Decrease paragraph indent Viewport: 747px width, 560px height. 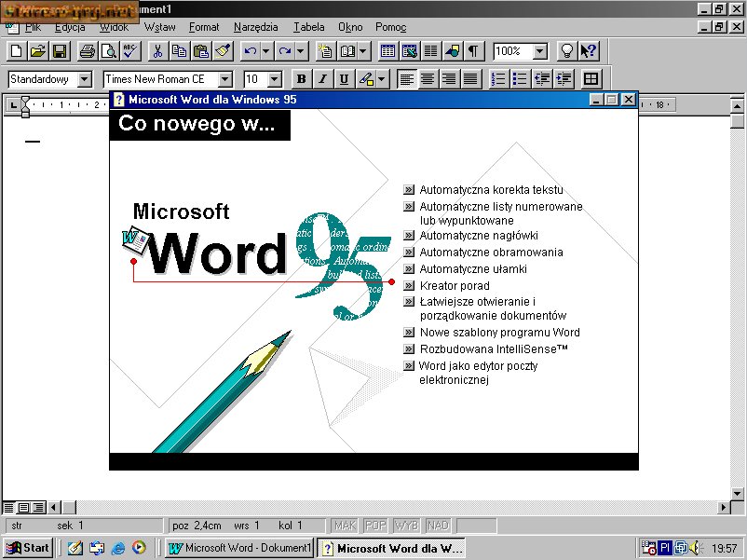click(x=542, y=79)
